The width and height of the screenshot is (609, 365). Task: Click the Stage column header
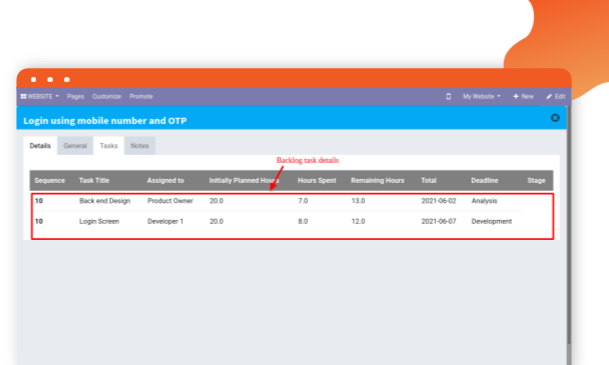[x=536, y=181]
